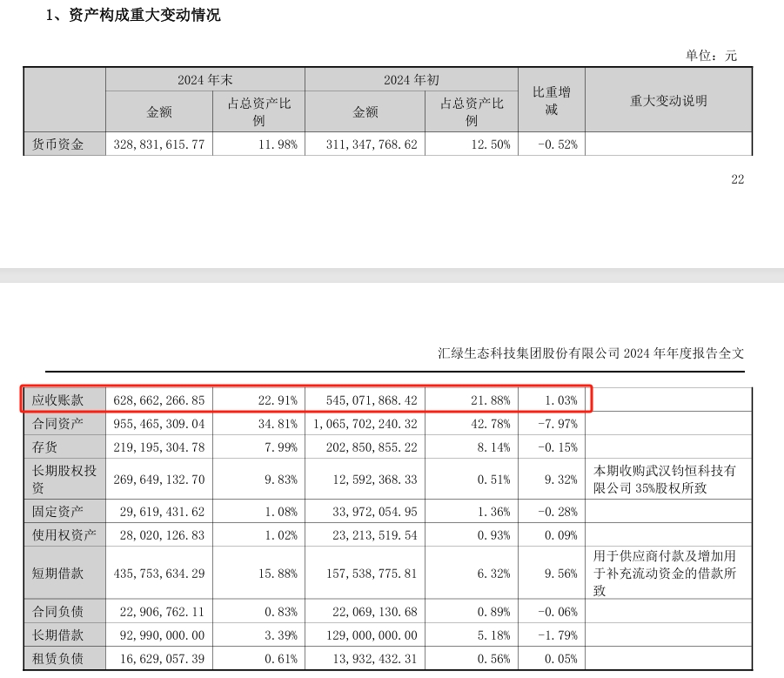Image resolution: width=784 pixels, height=678 pixels.
Task: Select the 货币资金 row label
Action: [x=57, y=144]
